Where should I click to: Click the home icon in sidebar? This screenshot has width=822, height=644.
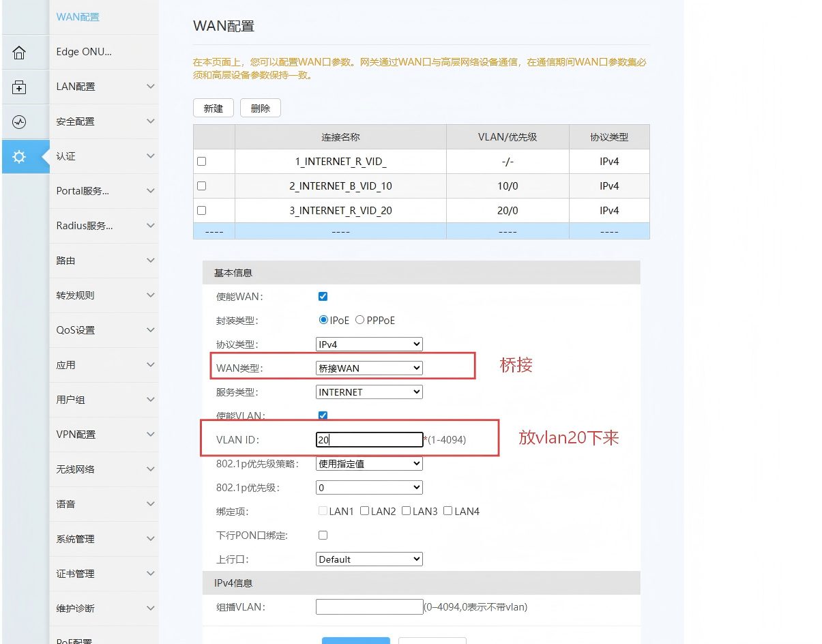pos(19,53)
